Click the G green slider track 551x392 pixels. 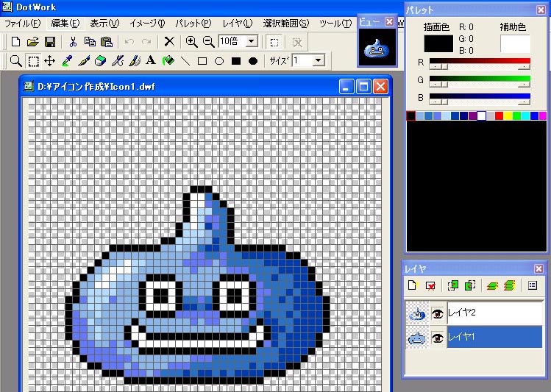tap(480, 79)
